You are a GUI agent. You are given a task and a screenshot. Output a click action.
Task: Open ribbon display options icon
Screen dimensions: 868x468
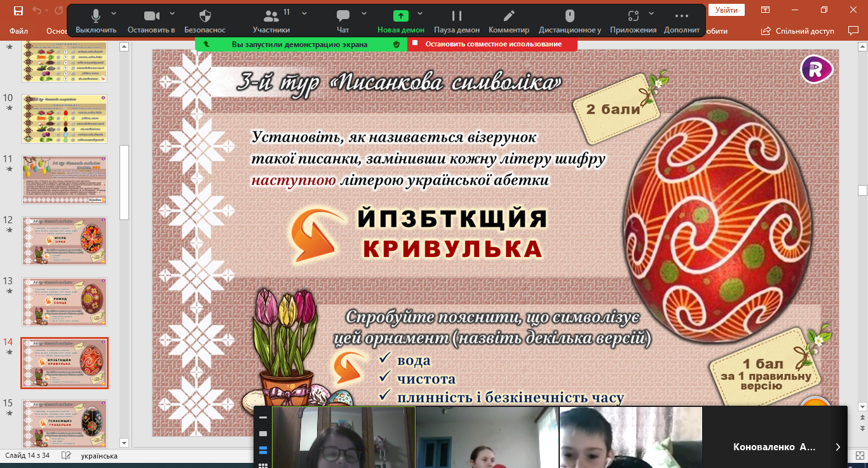coord(766,10)
